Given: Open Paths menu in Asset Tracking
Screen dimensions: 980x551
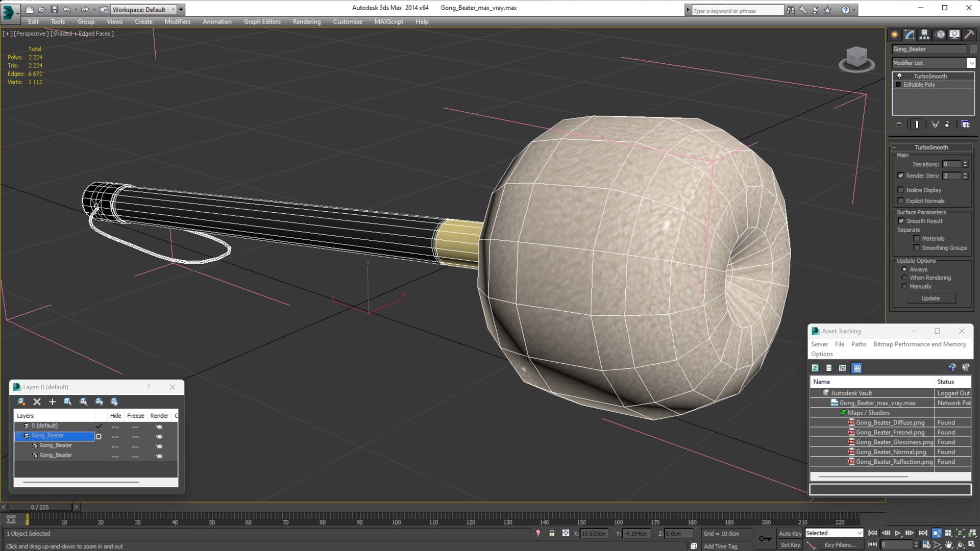Looking at the screenshot, I should pyautogui.click(x=859, y=344).
